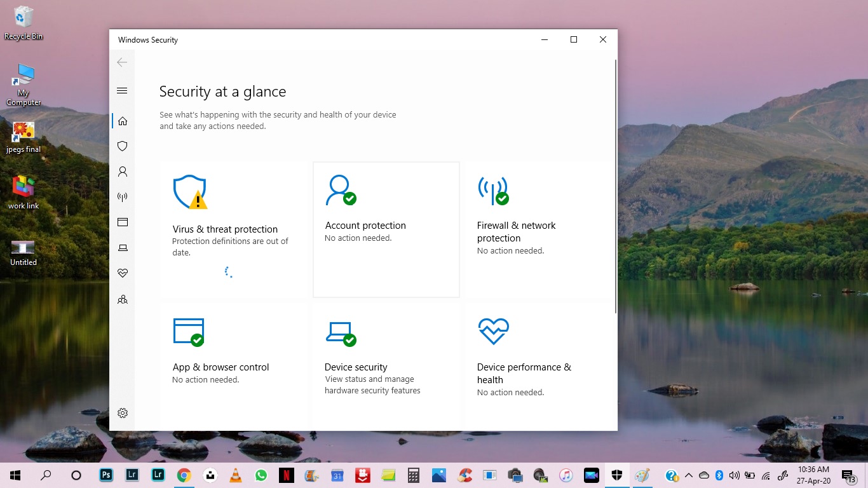Screen dimensions: 868x488
Task: Open taskbar Search magnifier
Action: [46, 475]
